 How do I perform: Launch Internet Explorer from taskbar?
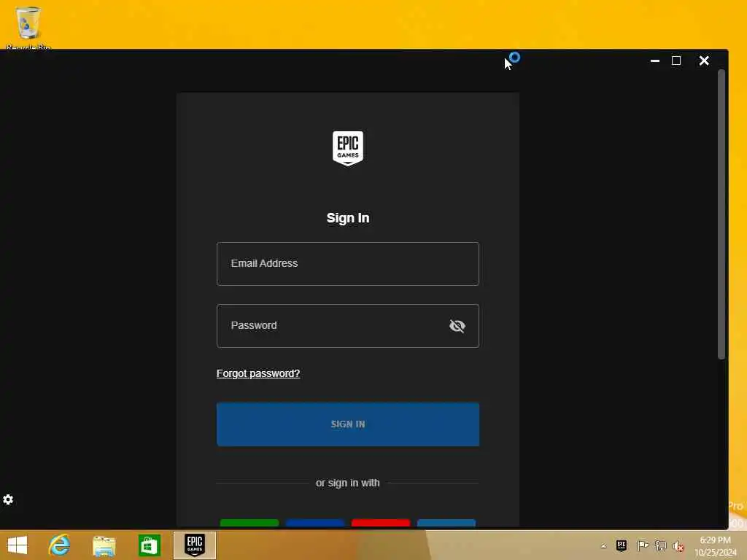[59, 545]
